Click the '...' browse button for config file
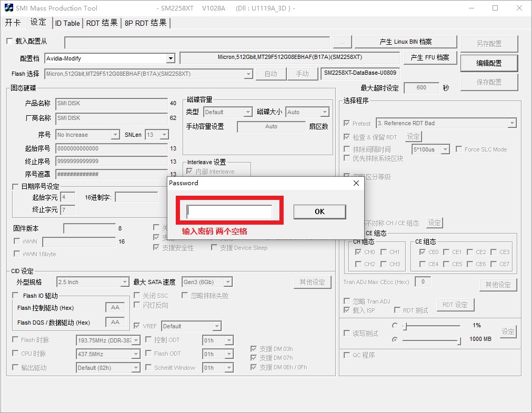This screenshot has height=413, width=532. click(342, 42)
